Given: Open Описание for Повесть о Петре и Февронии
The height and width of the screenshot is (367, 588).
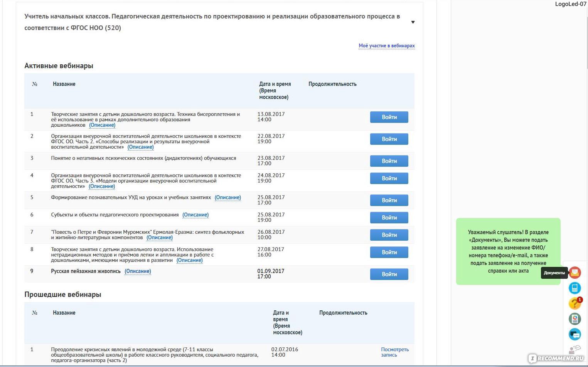Looking at the screenshot, I should (160, 238).
